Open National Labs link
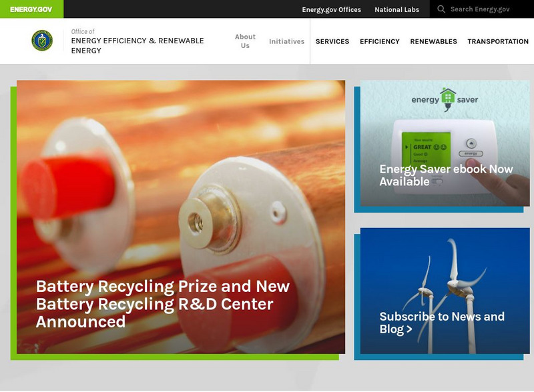Image resolution: width=534 pixels, height=392 pixels. click(x=396, y=9)
